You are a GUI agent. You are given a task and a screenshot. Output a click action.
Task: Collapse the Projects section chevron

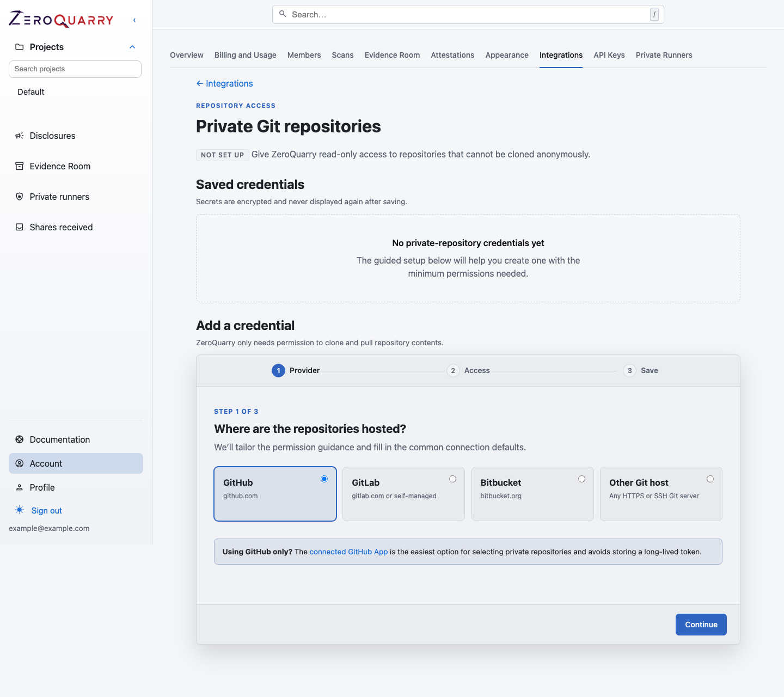pos(132,47)
